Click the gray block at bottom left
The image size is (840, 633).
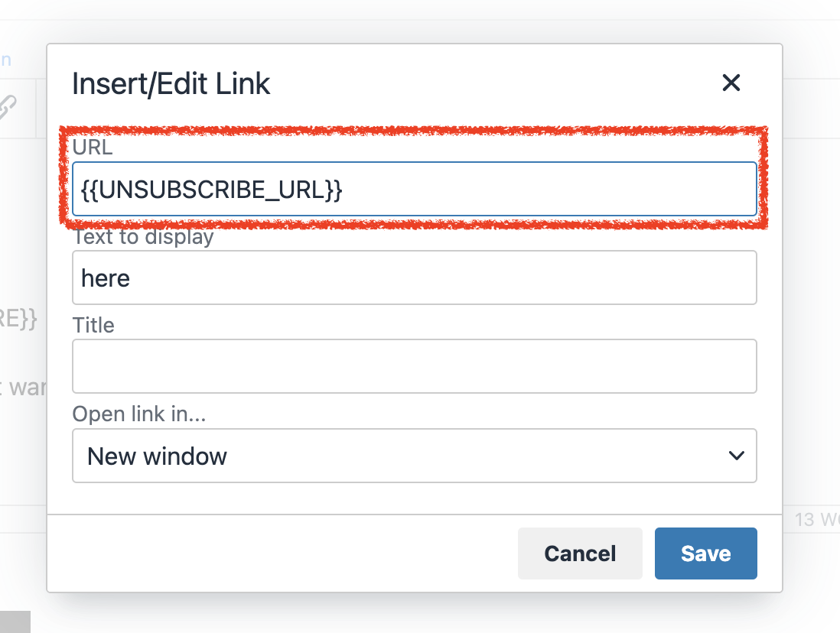point(15,622)
